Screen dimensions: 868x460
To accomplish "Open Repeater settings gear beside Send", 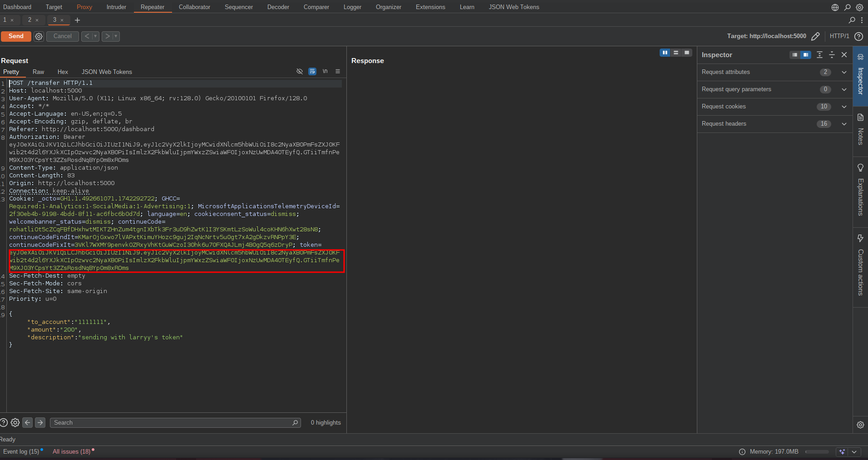I will (39, 36).
